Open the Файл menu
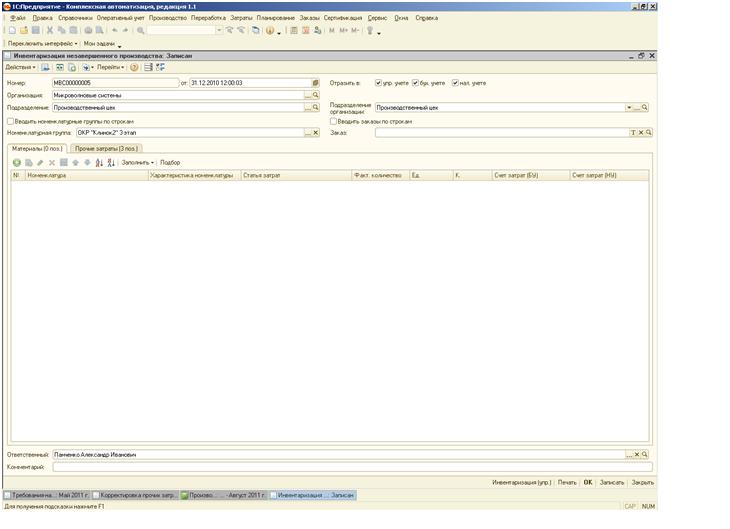The image size is (730, 529). click(18, 18)
